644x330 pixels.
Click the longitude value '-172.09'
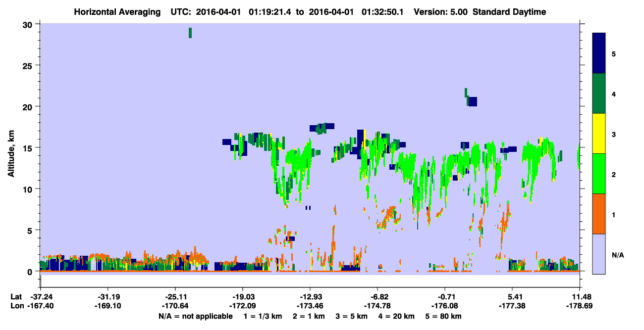point(242,306)
